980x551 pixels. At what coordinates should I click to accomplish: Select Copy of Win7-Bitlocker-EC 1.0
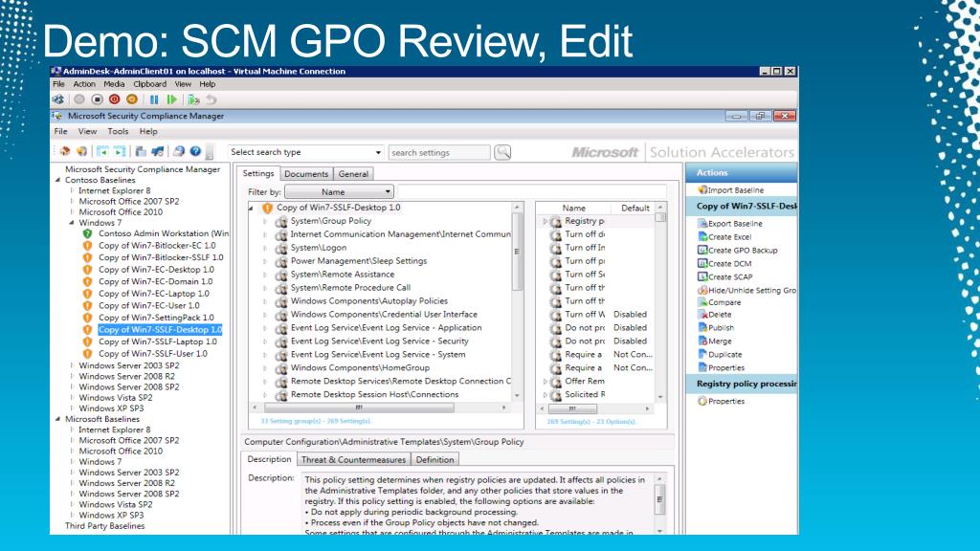(x=157, y=246)
